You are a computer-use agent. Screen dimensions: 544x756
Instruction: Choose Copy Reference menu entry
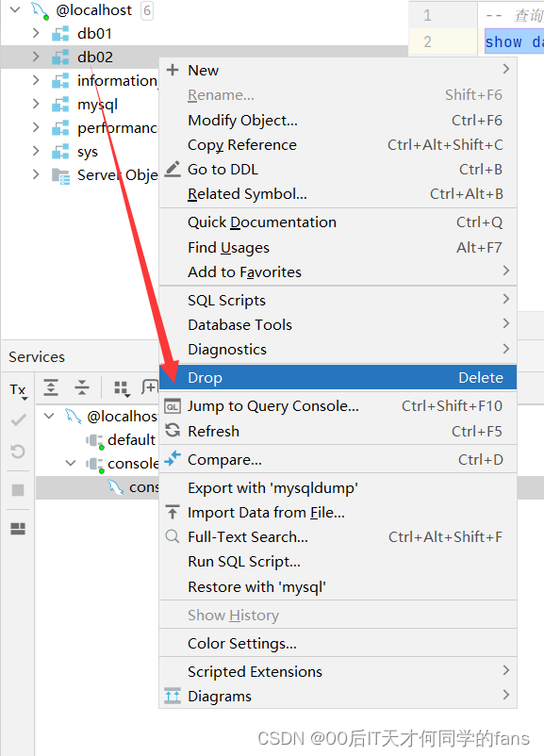[338, 144]
